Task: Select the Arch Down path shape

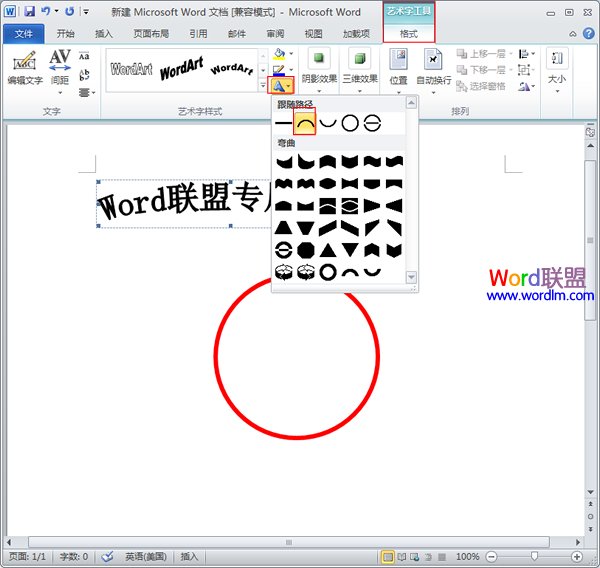Action: pyautogui.click(x=328, y=123)
